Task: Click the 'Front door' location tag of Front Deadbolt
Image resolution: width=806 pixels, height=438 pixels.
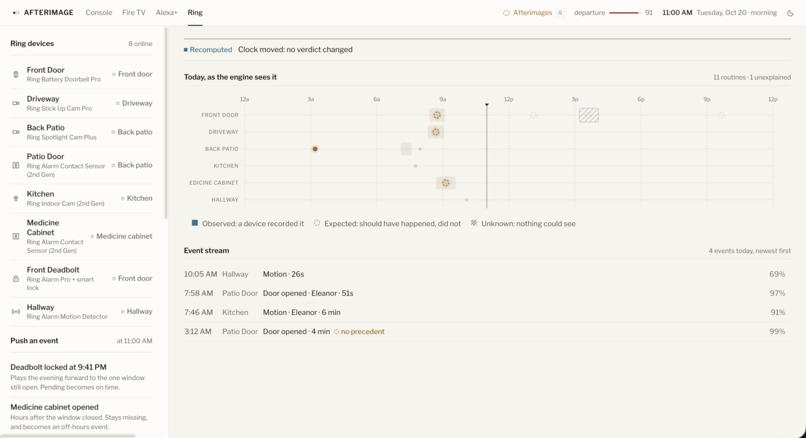Action: click(132, 278)
